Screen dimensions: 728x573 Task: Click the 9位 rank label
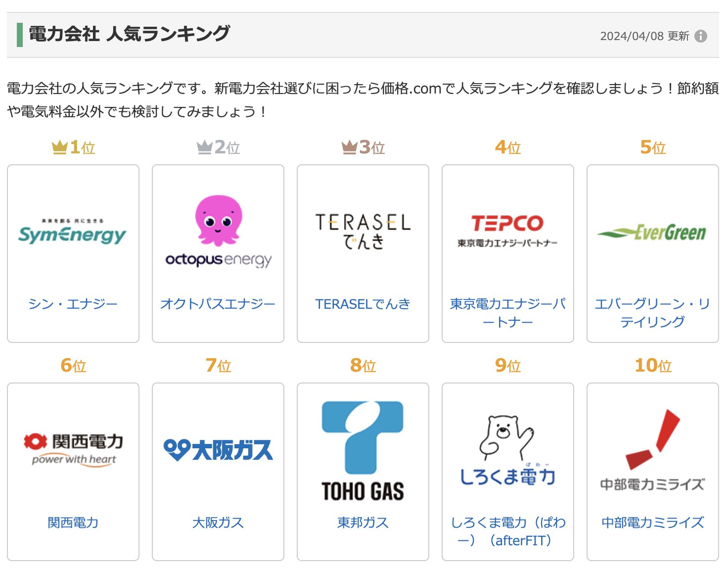point(508,365)
